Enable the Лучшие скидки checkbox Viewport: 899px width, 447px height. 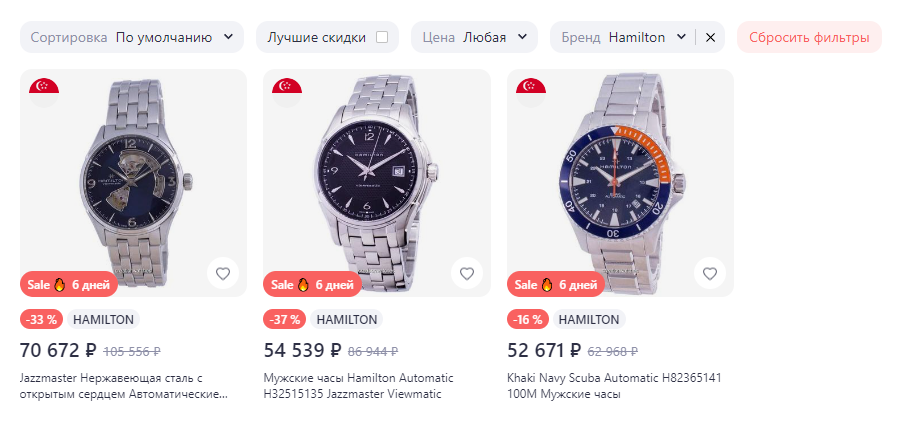pos(382,37)
